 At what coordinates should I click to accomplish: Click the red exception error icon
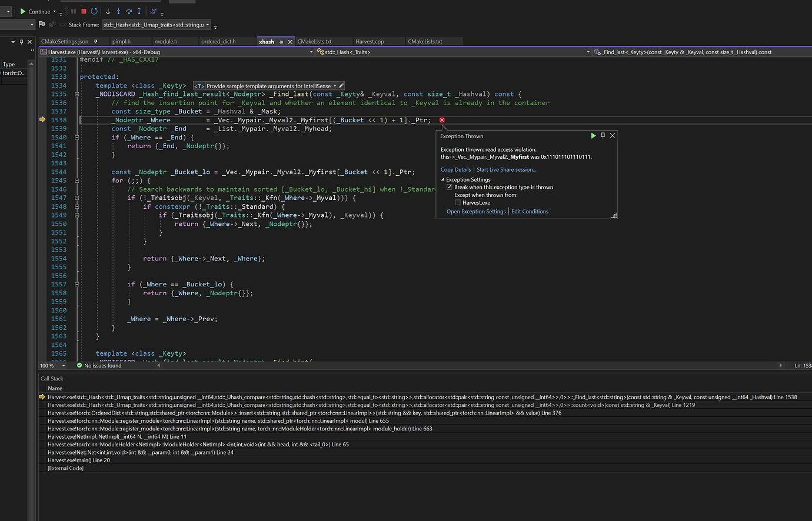click(442, 120)
